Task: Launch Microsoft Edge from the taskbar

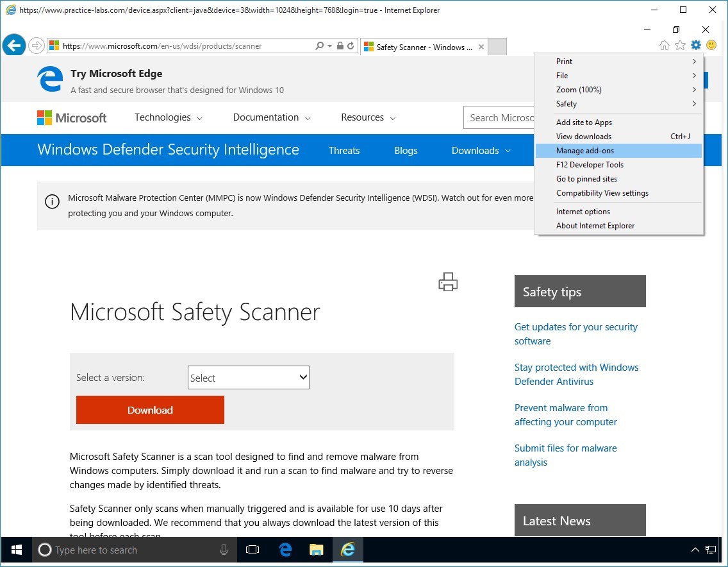Action: click(285, 550)
